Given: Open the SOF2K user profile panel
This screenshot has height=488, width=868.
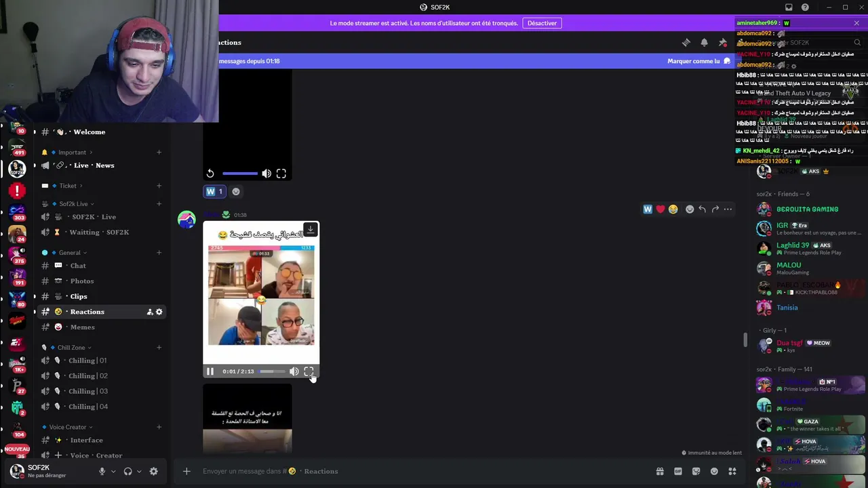Looking at the screenshot, I should (x=47, y=471).
